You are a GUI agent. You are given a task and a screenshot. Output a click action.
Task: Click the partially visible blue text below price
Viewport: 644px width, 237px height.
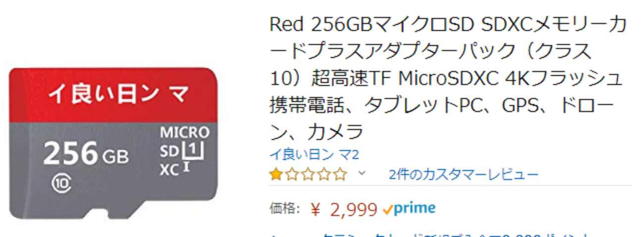tap(446, 234)
